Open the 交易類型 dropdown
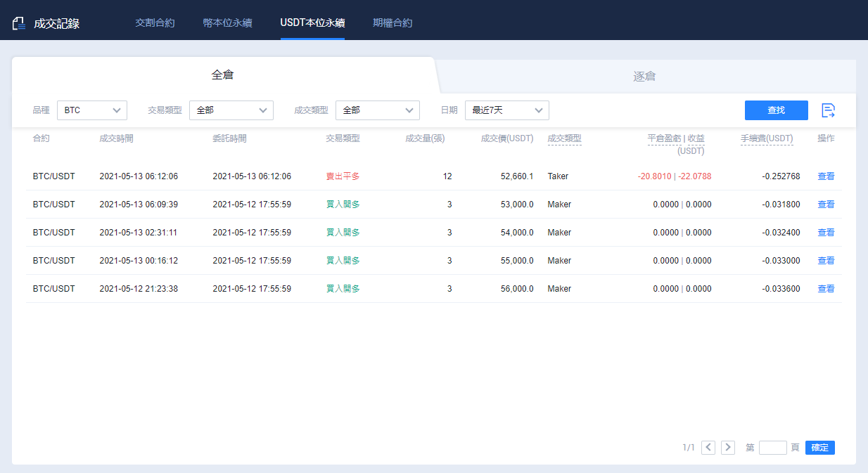Viewport: 868px width, 473px height. click(x=231, y=110)
